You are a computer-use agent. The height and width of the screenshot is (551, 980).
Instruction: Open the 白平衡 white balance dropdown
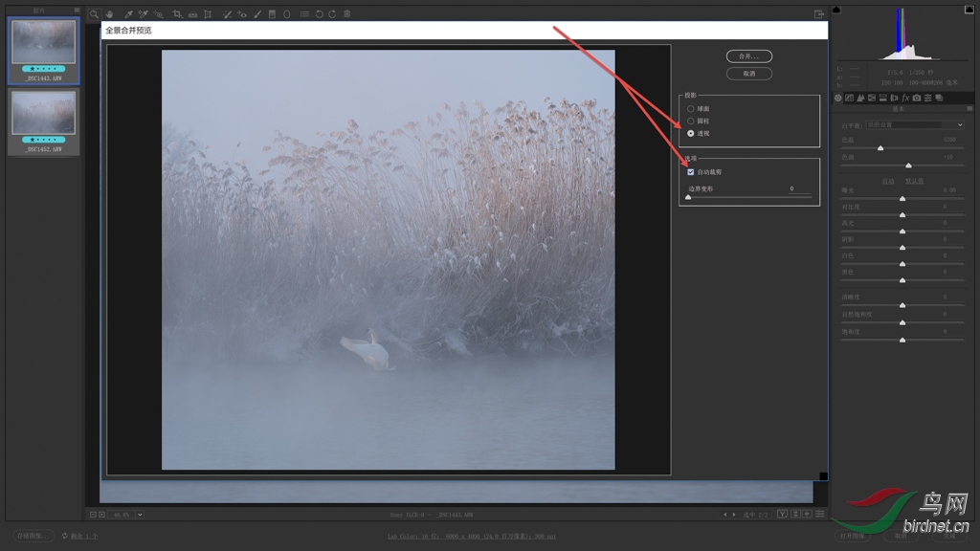pos(915,125)
